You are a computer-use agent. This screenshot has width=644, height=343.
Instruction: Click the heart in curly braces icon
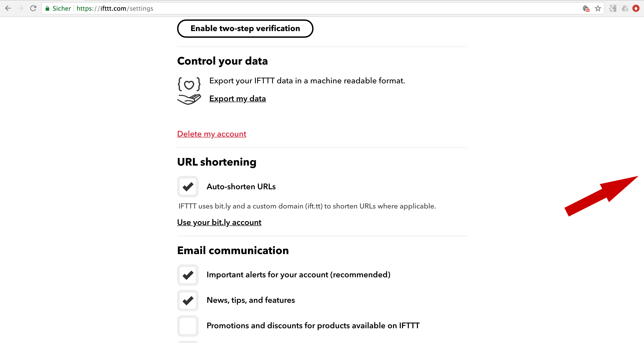click(x=189, y=84)
